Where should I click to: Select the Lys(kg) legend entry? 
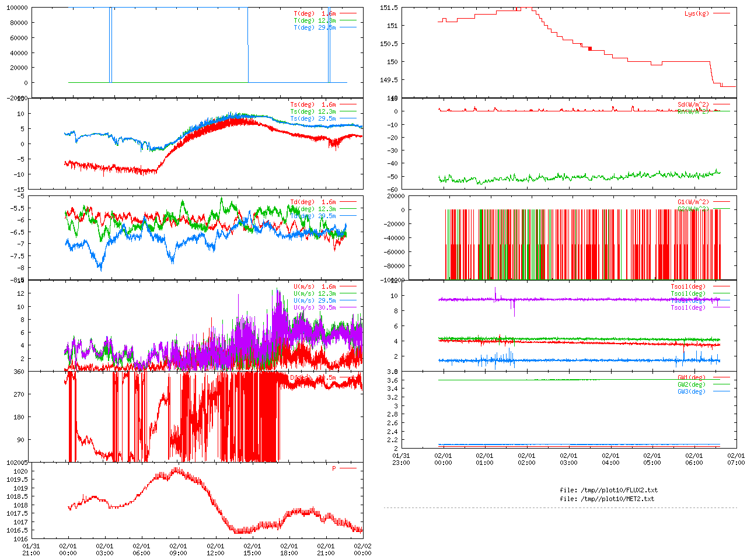(x=697, y=13)
